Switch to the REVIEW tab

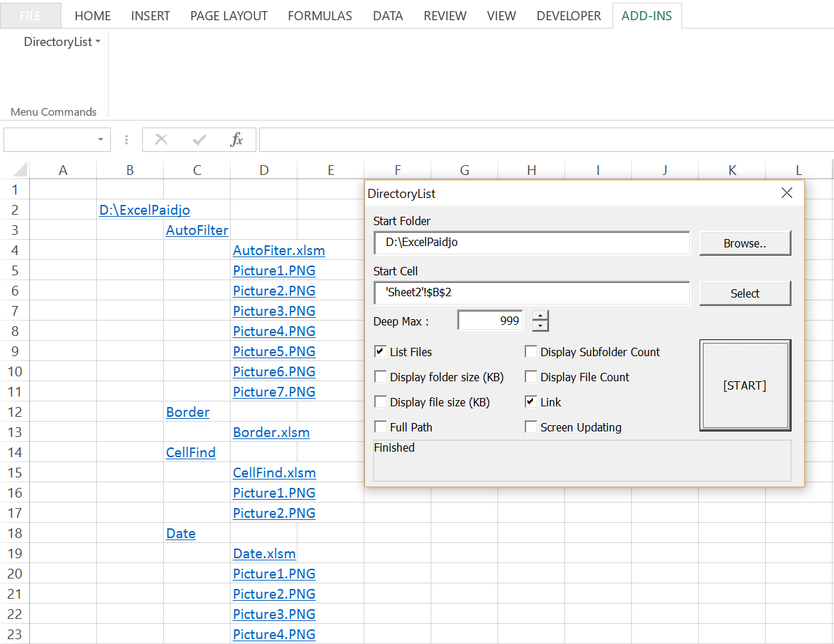(x=445, y=16)
